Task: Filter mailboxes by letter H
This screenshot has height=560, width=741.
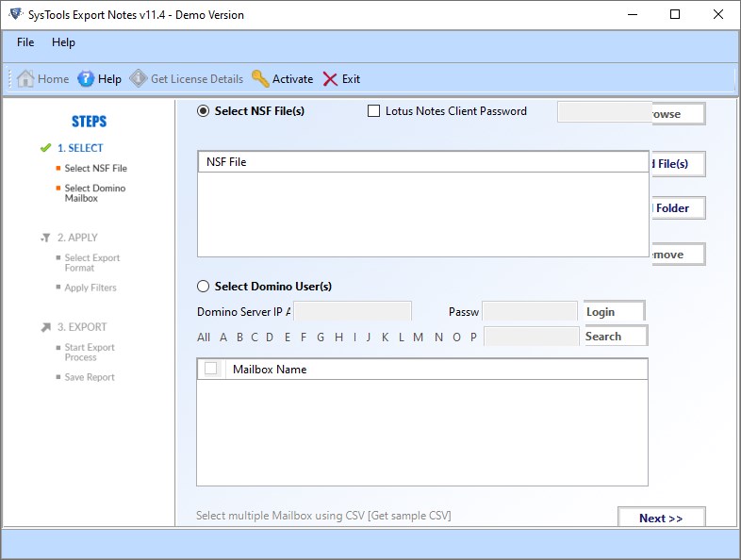Action: (338, 337)
